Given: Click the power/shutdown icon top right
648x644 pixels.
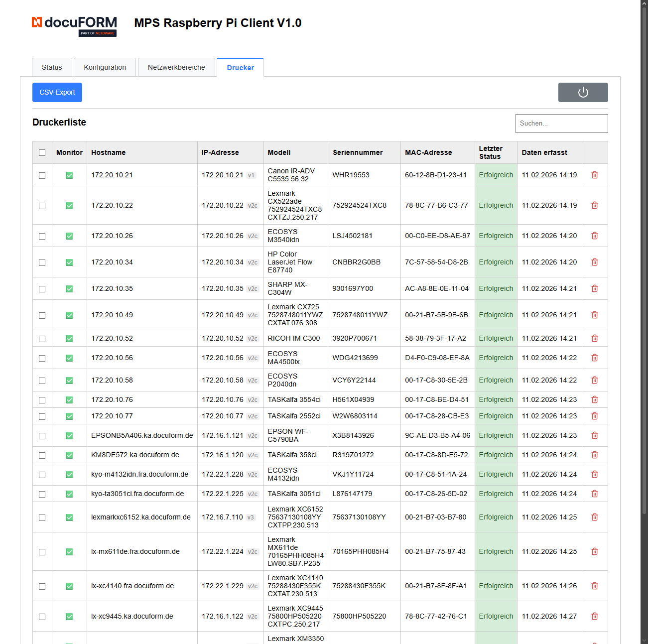Looking at the screenshot, I should [x=583, y=92].
